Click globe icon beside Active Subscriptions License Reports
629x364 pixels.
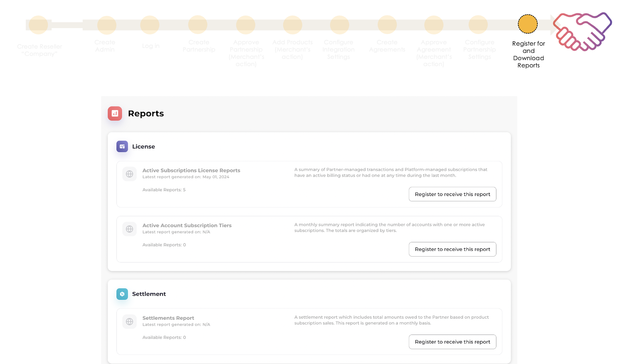129,174
